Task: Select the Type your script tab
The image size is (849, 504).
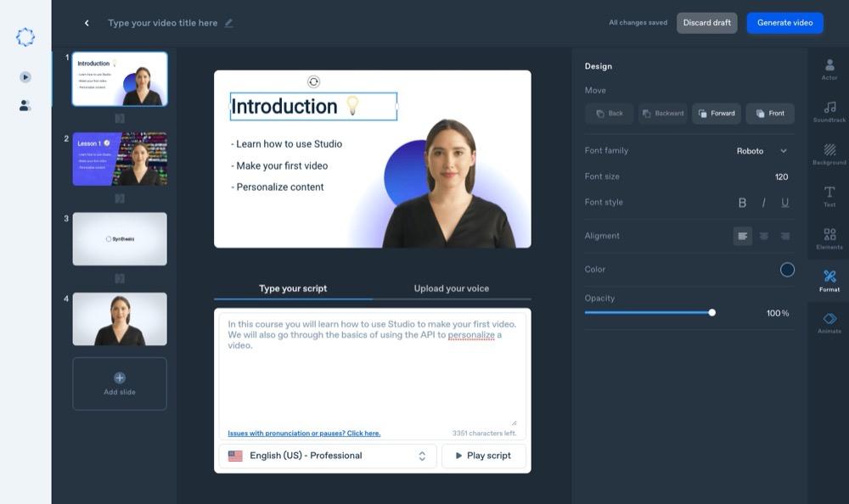Action: tap(292, 288)
